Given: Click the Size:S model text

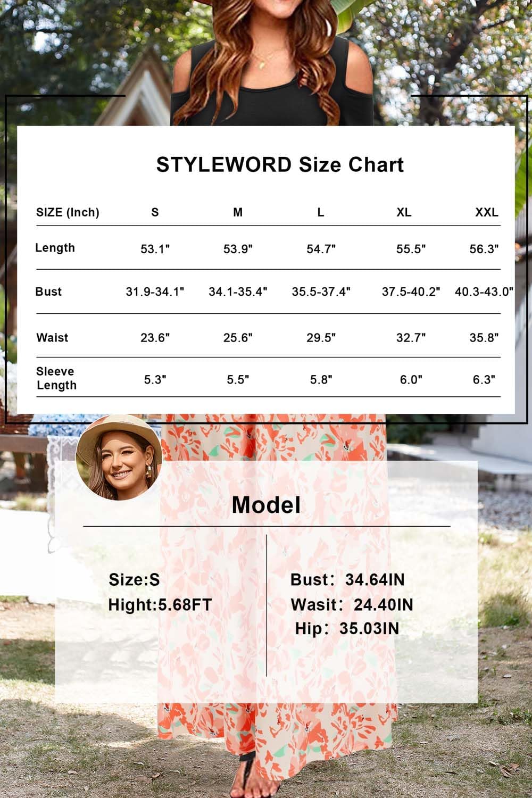Looking at the screenshot, I should pyautogui.click(x=134, y=579).
